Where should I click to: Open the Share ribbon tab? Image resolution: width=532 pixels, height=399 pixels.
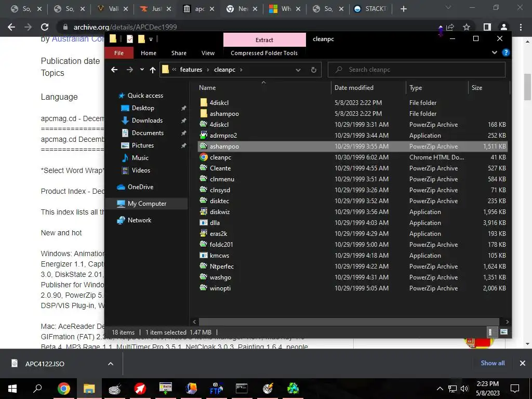pyautogui.click(x=179, y=53)
